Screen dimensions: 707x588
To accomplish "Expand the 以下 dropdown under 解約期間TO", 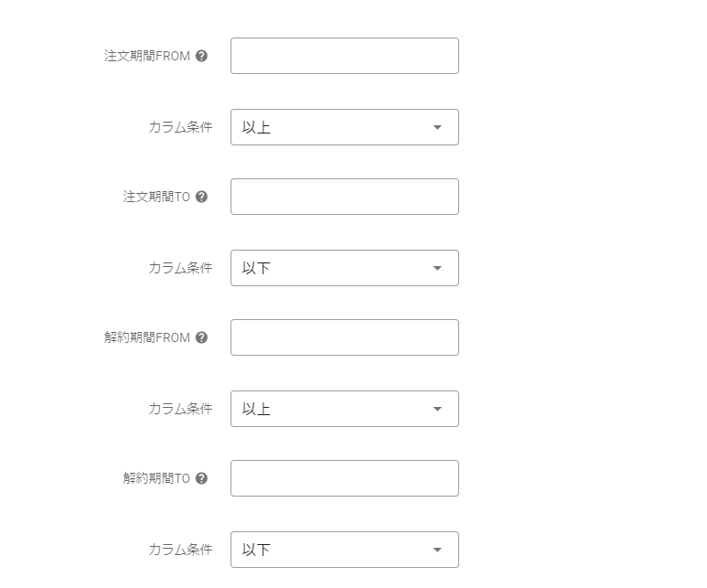I will 344,550.
